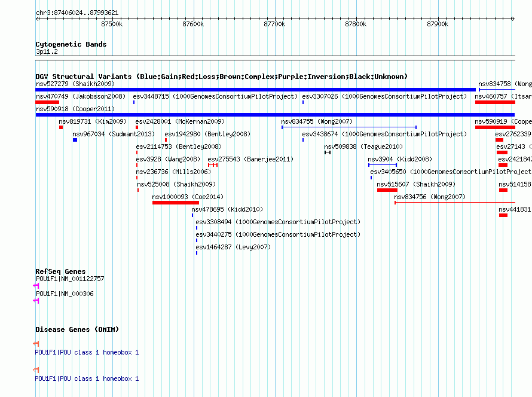Click the right scroll arrow on ruler
Screen dimensions: 532x397
pos(513,19)
